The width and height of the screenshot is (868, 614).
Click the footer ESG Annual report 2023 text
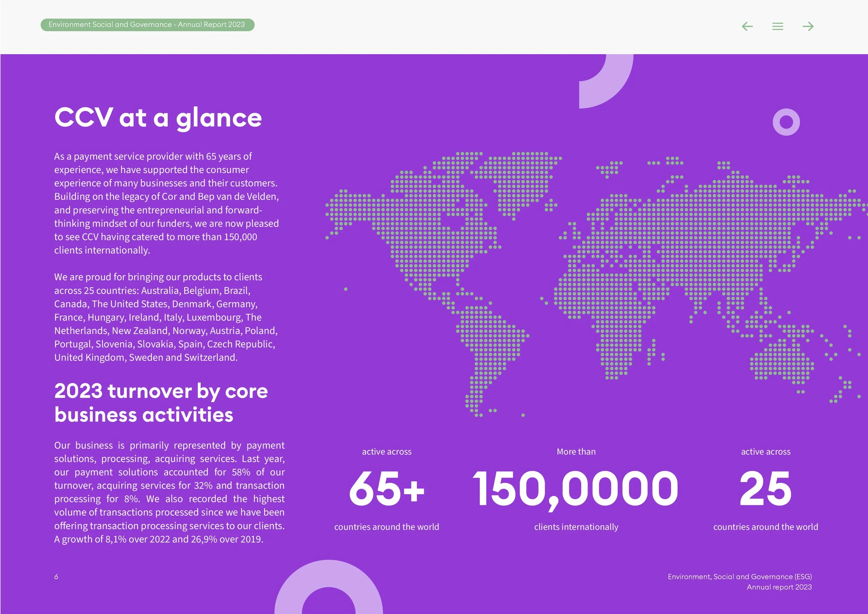tap(740, 582)
